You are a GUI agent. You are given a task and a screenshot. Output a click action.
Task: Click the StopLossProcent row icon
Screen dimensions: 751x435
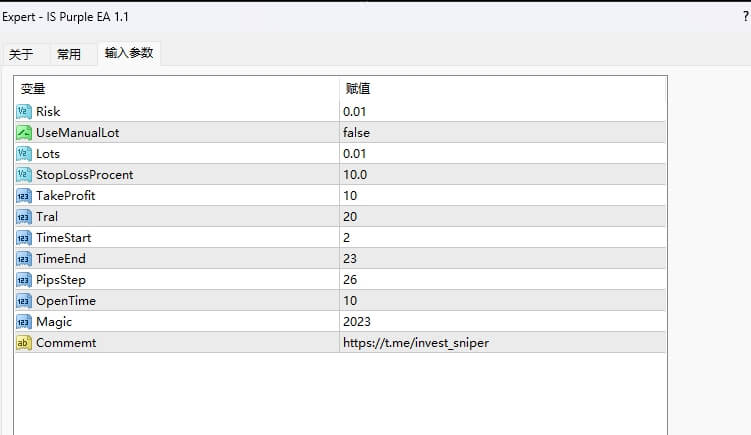click(x=24, y=174)
